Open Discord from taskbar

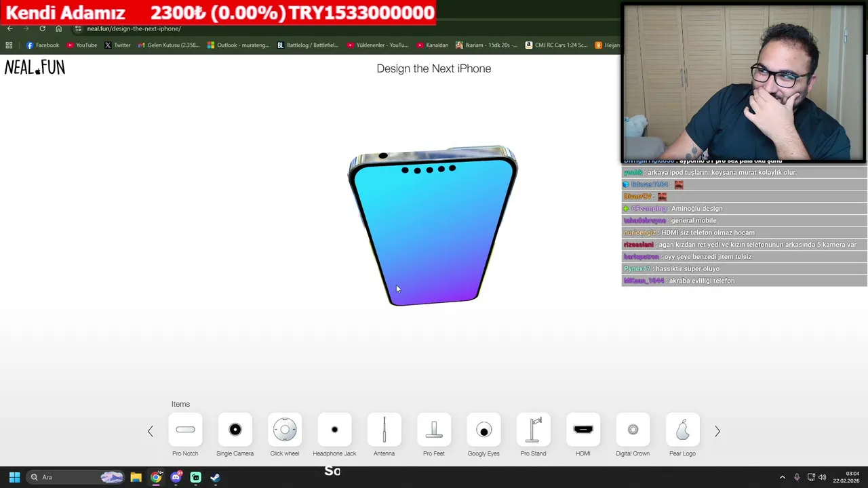(176, 477)
